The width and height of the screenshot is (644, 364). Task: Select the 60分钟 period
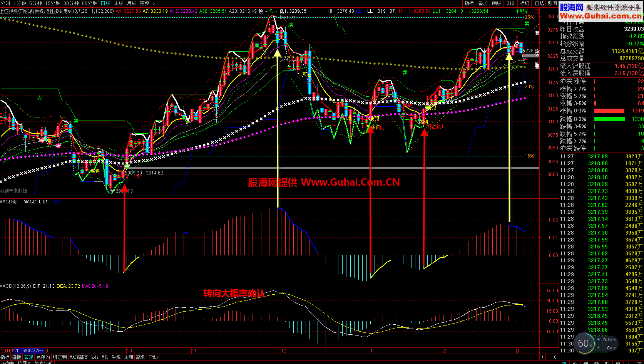(90, 3)
